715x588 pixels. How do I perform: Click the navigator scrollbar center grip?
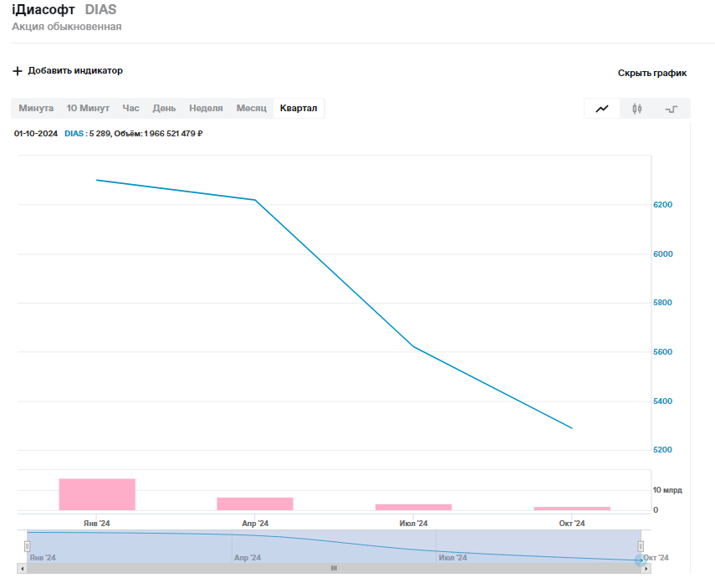tap(334, 569)
